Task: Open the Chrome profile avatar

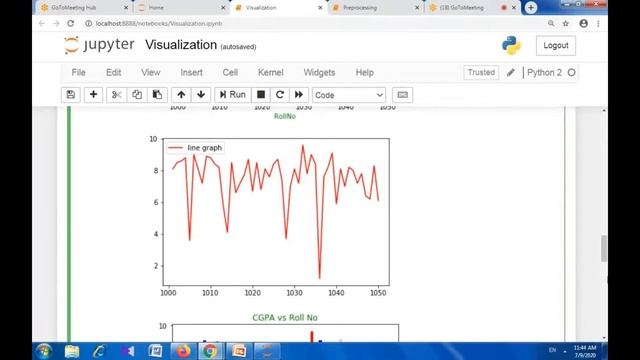Action: [584, 24]
